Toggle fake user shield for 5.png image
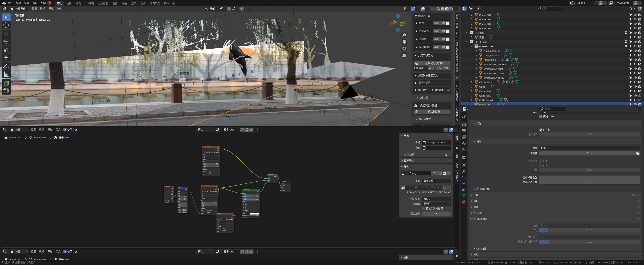The width and height of the screenshot is (644, 265). point(440,173)
